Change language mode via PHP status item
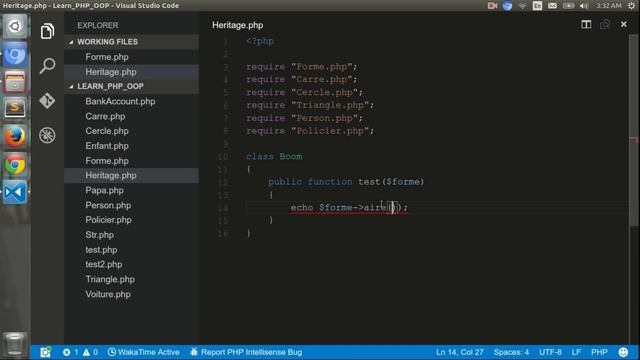This screenshot has width=640, height=360. tap(599, 352)
